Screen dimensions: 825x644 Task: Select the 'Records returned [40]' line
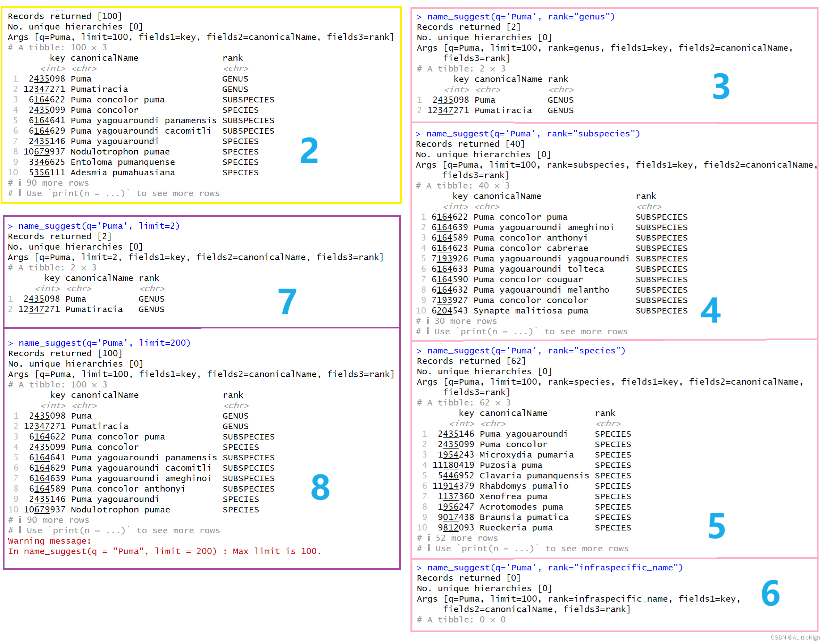click(470, 144)
